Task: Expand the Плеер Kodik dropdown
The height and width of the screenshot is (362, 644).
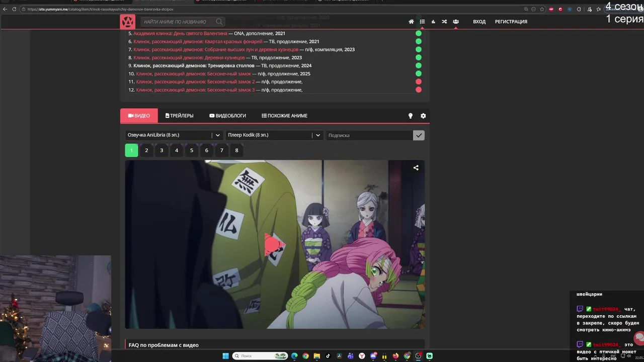Action: tap(275, 135)
